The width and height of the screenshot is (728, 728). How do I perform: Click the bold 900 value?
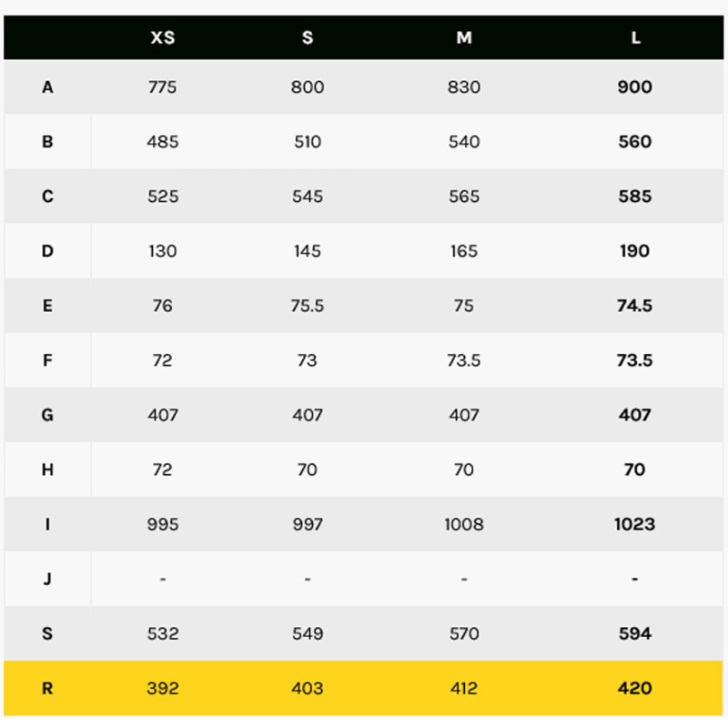tap(635, 87)
